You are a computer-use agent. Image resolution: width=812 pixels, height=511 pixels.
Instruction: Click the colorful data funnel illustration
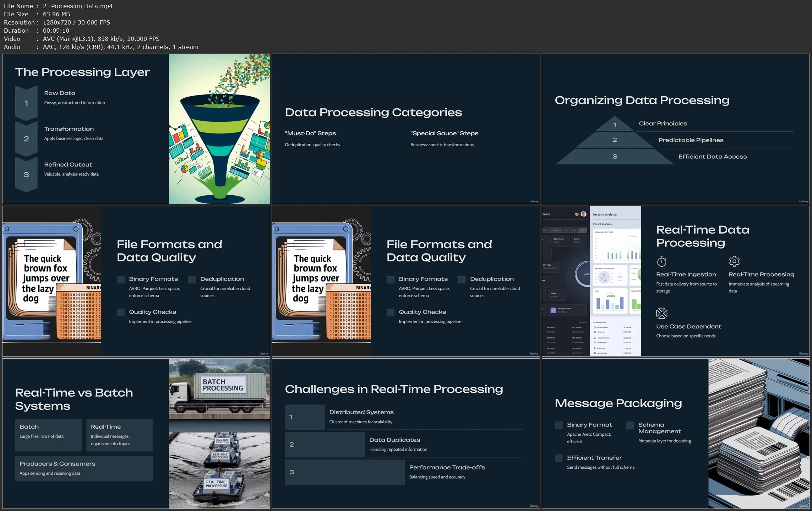pos(219,129)
